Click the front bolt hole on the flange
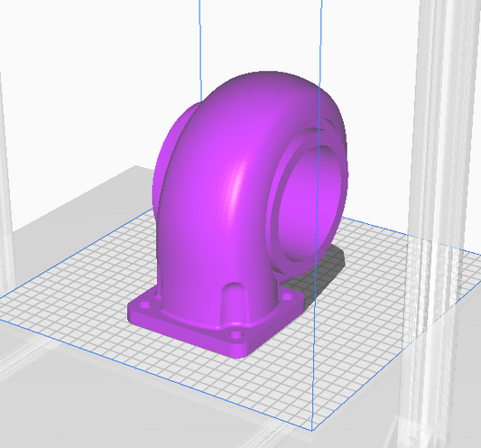This screenshot has height=448, width=481. (x=236, y=335)
